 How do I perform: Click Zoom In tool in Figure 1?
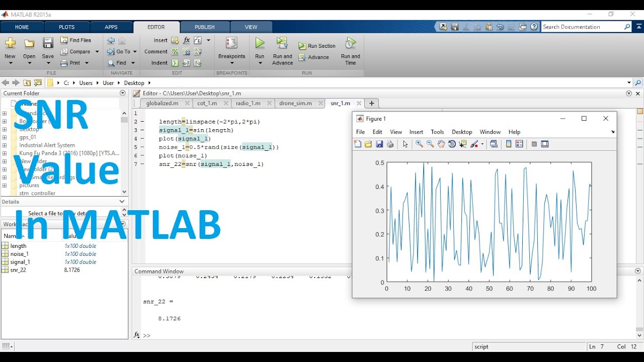419,144
